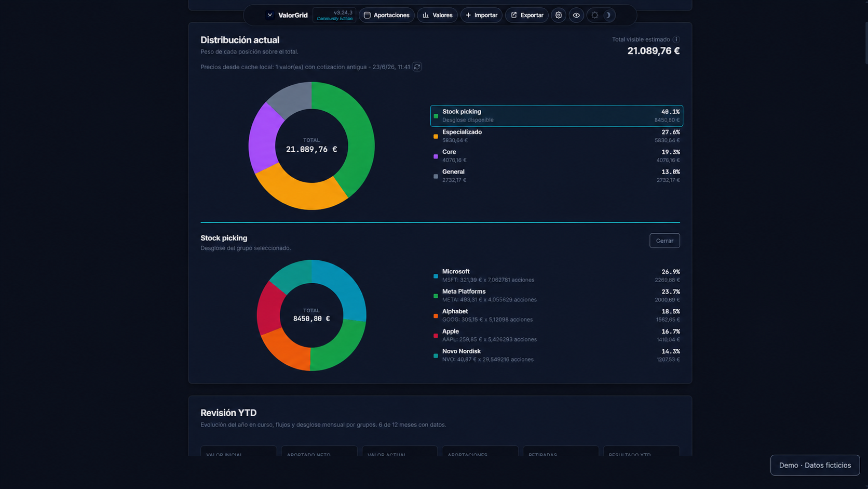868x489 pixels.
Task: Click the Meta Platforms holding row
Action: [x=557, y=295]
